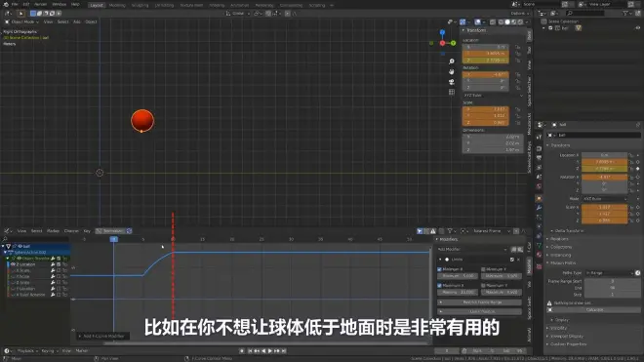Expand the Restrict Frame Range section
This screenshot has height=362, width=644.
[479, 302]
